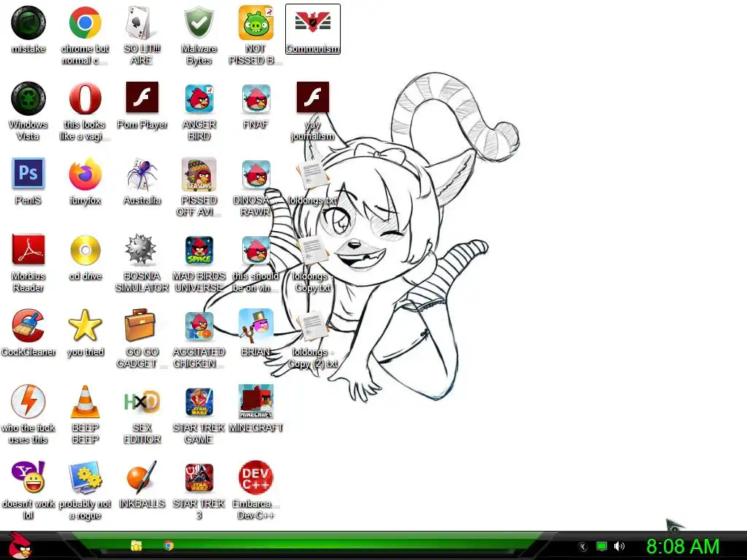Open the 'Windows Vista' recycle bin icon

click(x=28, y=98)
